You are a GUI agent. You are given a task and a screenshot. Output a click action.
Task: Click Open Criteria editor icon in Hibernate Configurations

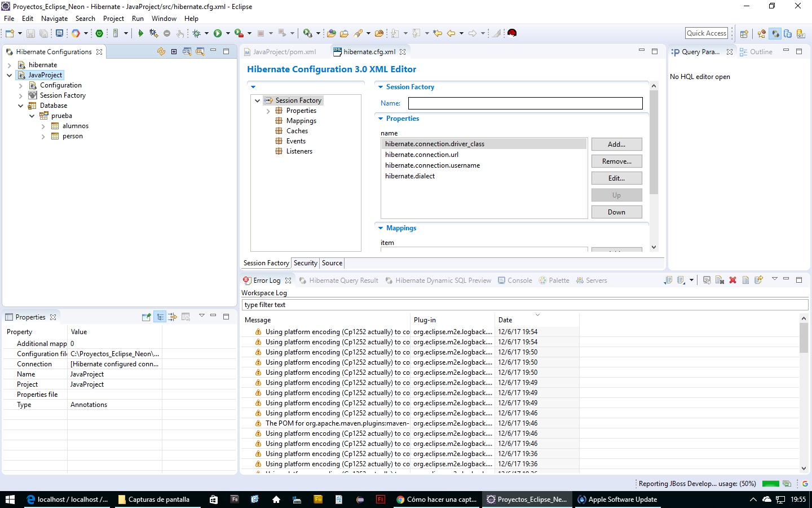tap(200, 51)
